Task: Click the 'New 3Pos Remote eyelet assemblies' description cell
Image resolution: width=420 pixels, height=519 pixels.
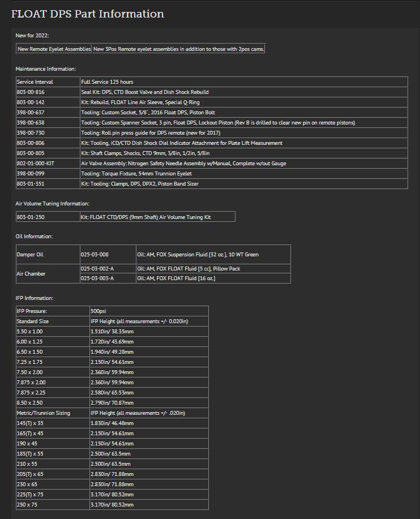Action: click(179, 49)
